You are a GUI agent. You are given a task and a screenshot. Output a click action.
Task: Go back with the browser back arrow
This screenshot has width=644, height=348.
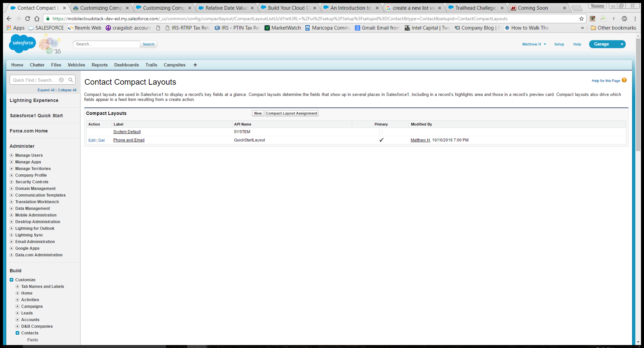[x=9, y=19]
